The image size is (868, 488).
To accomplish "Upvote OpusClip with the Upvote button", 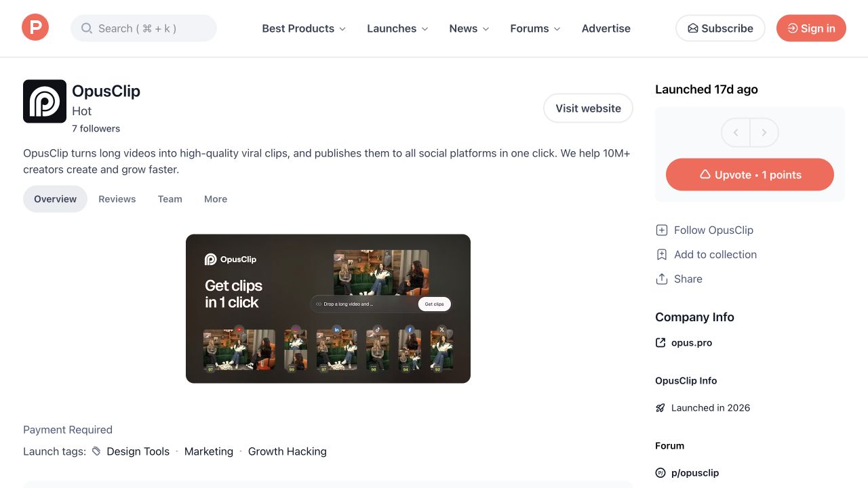I will tap(750, 175).
